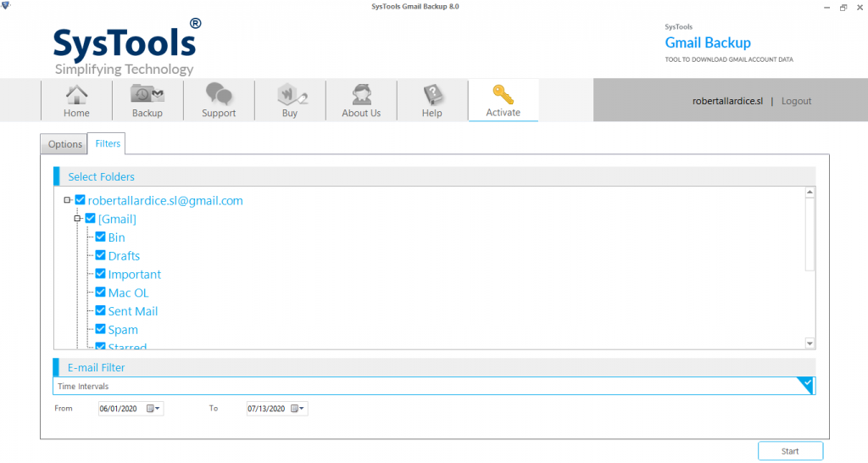868x463 pixels.
Task: Open the Help book icon
Action: (x=432, y=94)
